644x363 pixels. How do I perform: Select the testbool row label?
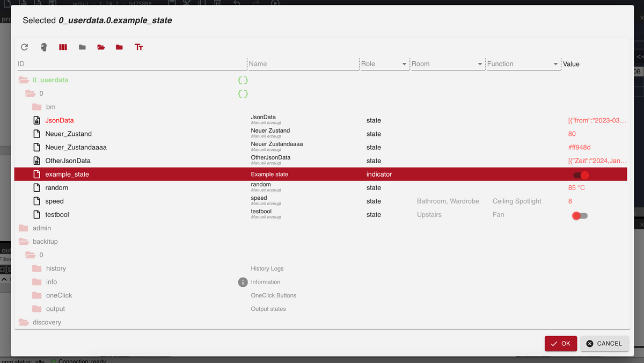tap(57, 214)
